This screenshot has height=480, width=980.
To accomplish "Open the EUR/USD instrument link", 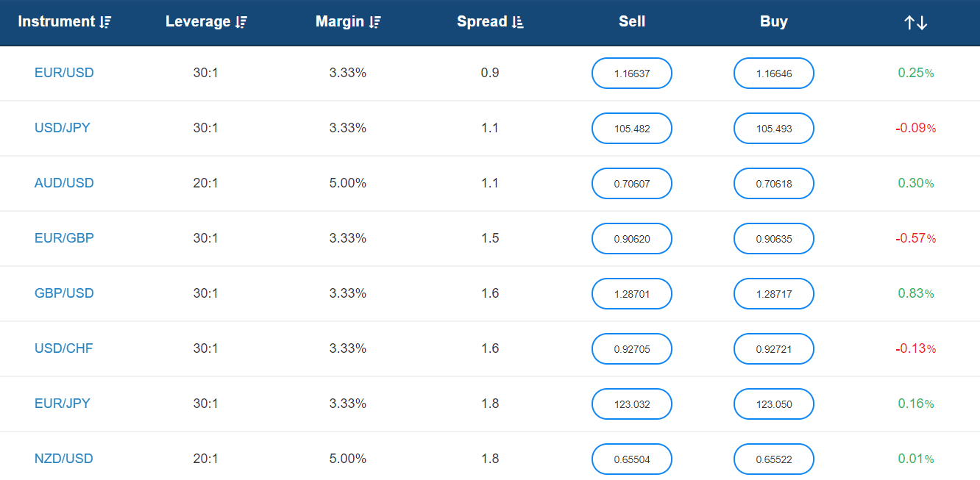I will coord(64,73).
